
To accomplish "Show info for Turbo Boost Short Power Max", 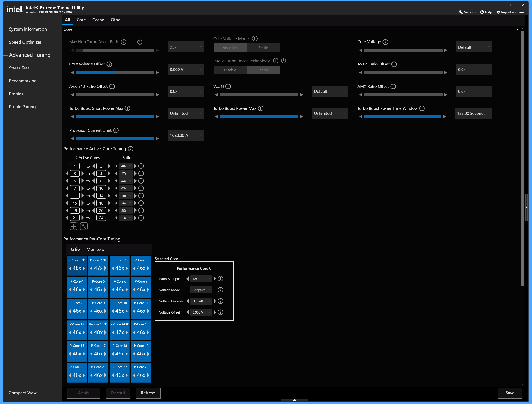I will click(x=128, y=108).
